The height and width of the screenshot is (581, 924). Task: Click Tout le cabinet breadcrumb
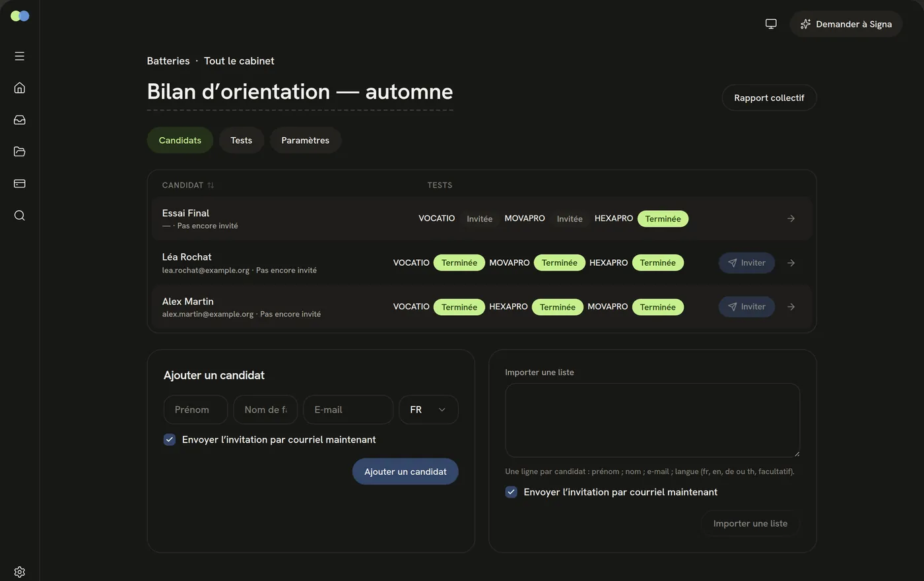click(x=239, y=61)
